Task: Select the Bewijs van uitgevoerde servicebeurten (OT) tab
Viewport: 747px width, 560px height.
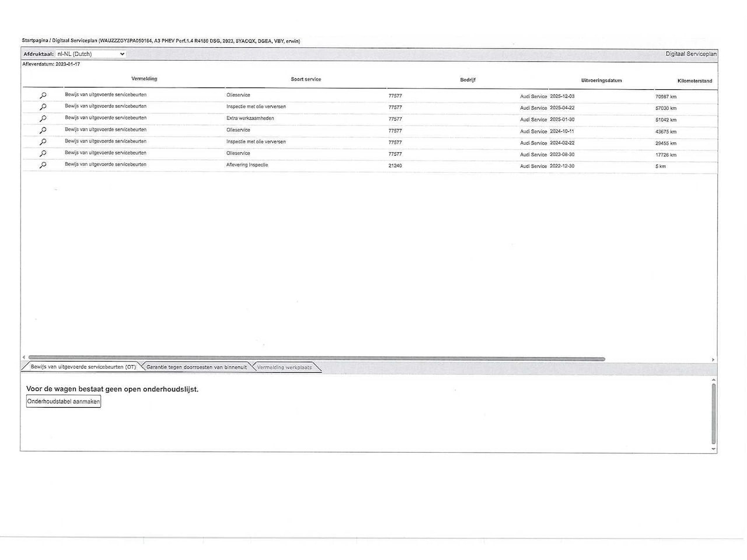Action: [83, 367]
